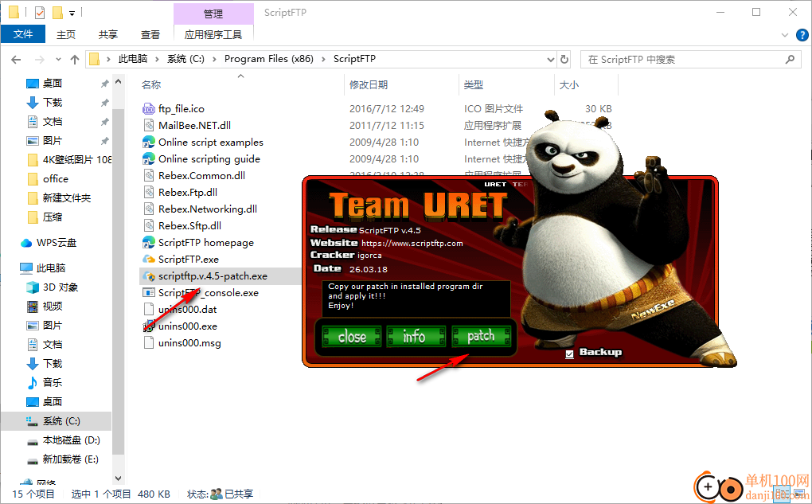Select Online script examples shortcut icon

coord(149,142)
